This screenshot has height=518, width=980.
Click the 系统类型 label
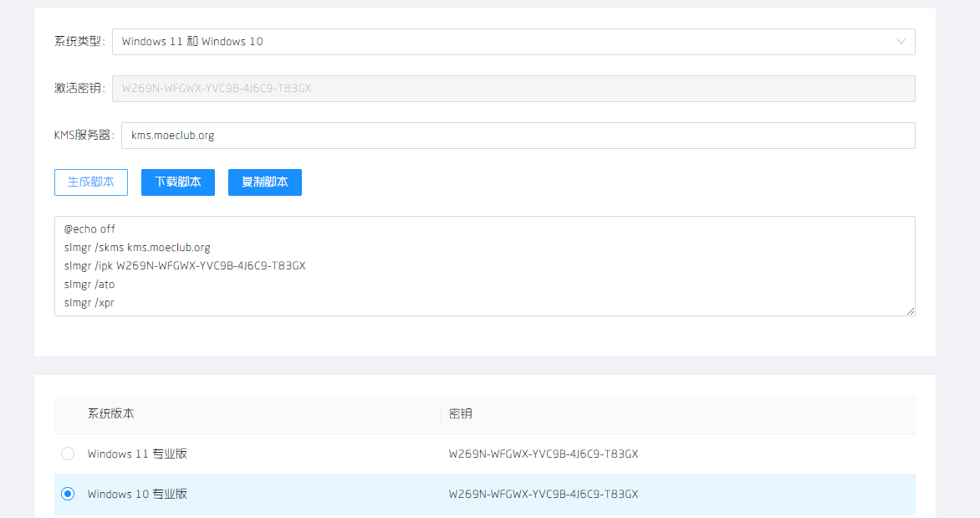point(79,41)
